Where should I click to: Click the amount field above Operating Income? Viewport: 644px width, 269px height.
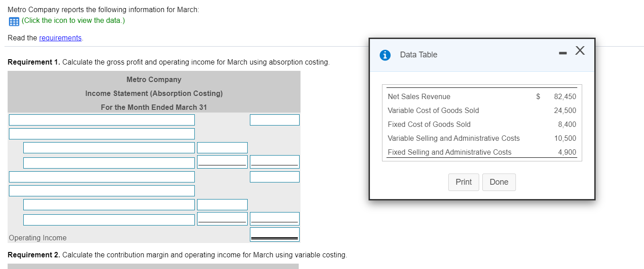point(275,218)
